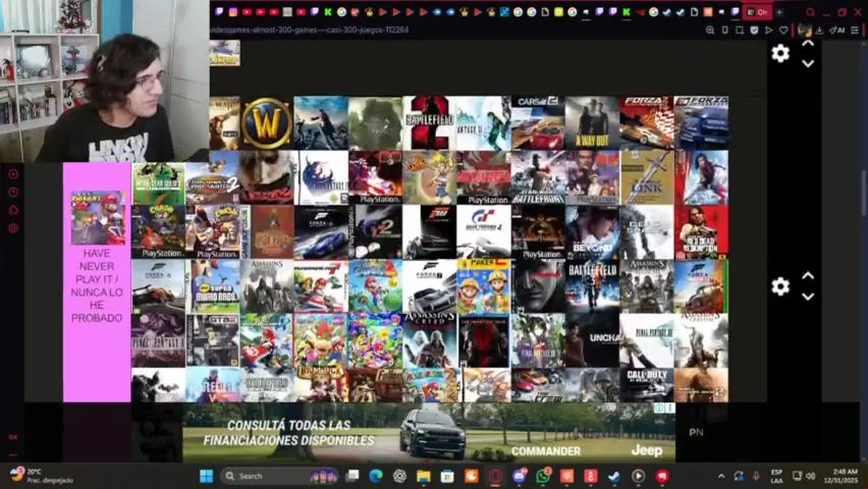Viewport: 868px width, 489px height.
Task: Select the Call of Duty cover
Action: [647, 385]
